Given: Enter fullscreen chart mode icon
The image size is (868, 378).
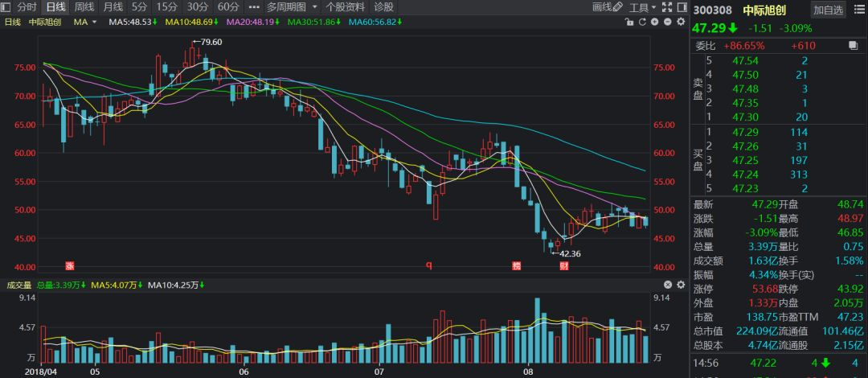Looking at the screenshot, I should [667, 7].
